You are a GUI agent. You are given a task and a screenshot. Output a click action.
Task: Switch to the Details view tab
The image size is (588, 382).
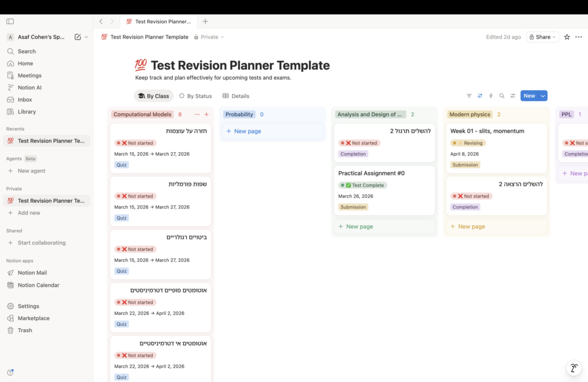236,96
